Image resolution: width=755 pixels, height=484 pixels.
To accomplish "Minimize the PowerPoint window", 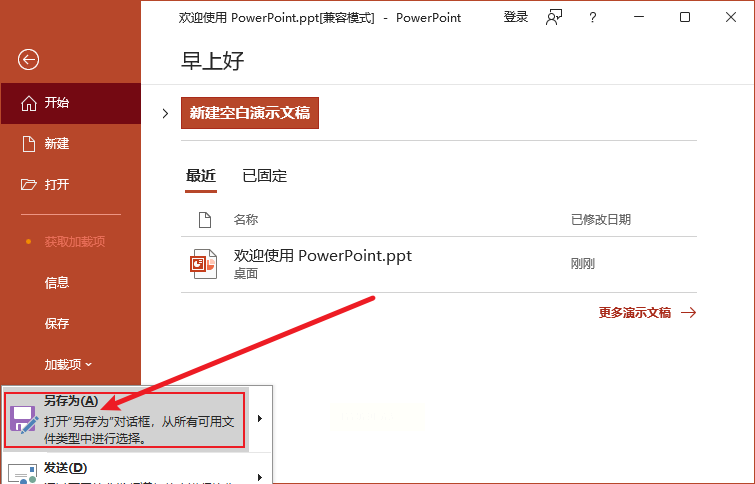I will pos(639,17).
